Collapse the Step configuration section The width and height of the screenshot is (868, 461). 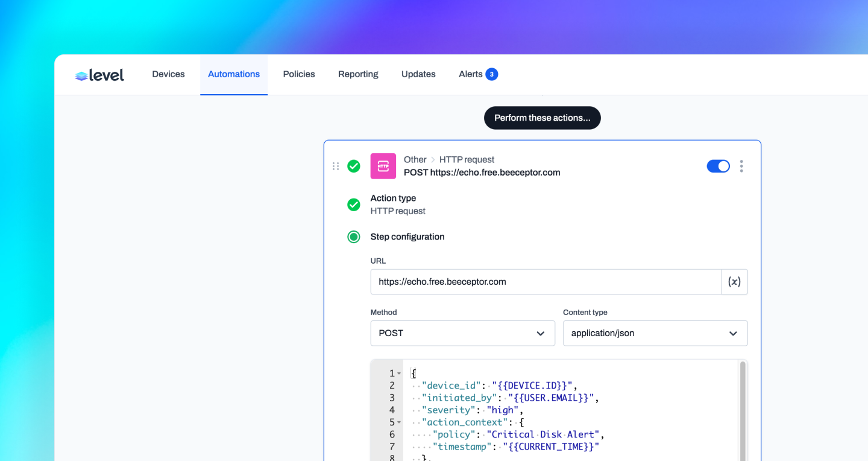[407, 237]
